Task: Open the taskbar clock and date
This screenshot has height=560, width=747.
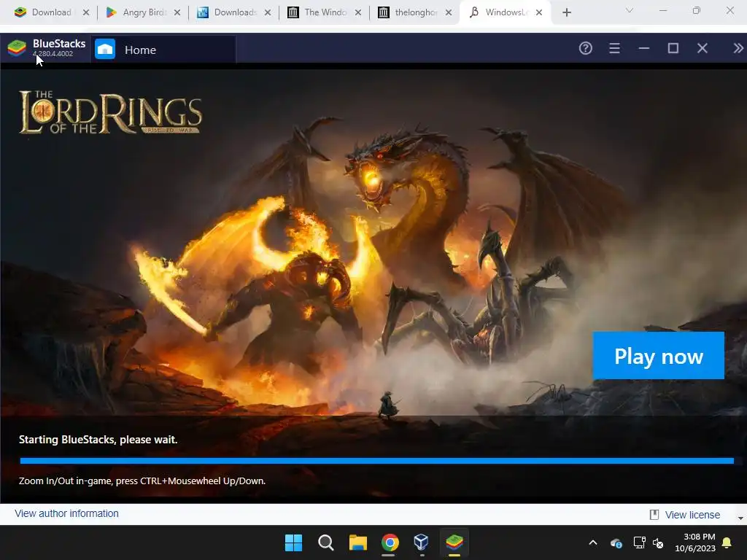Action: click(695, 542)
